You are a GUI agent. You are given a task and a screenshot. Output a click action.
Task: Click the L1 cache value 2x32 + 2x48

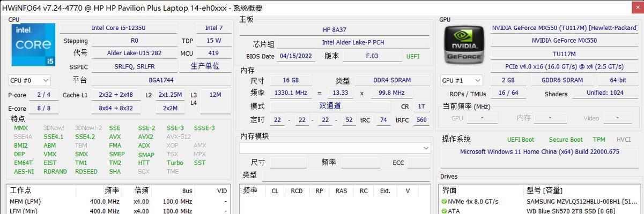click(116, 95)
